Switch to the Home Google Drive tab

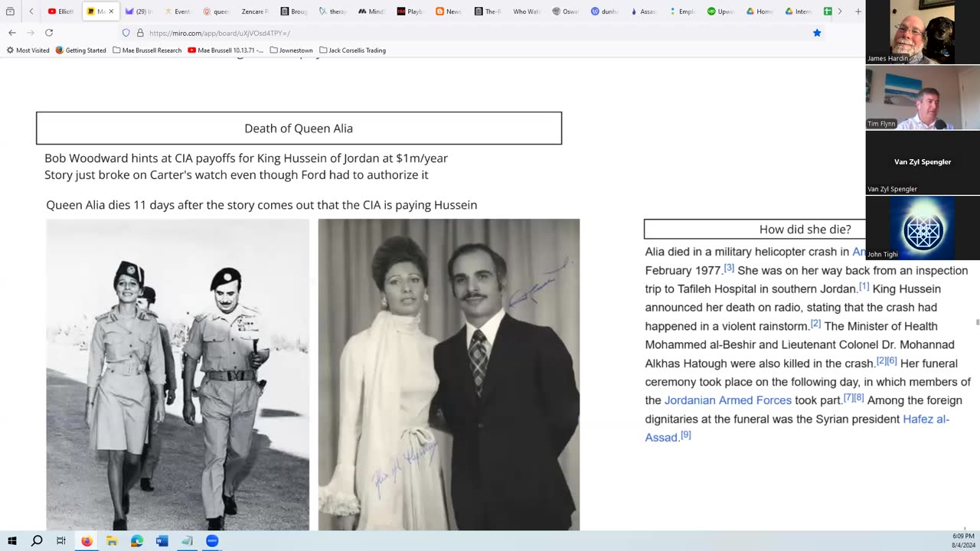coord(759,11)
